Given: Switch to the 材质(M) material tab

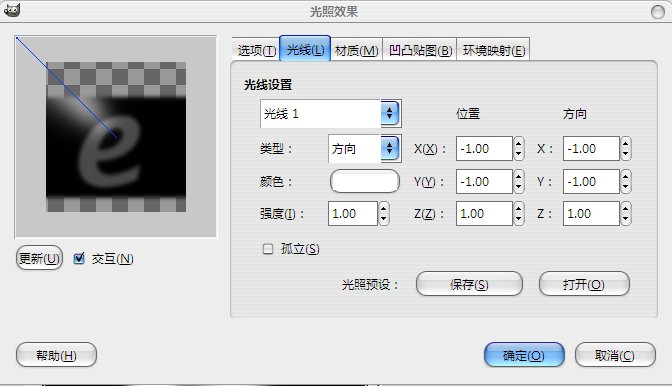Looking at the screenshot, I should point(356,51).
